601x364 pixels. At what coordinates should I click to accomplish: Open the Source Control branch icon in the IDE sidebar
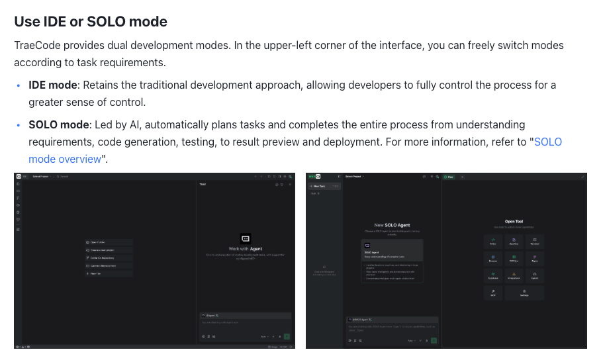coord(18,198)
